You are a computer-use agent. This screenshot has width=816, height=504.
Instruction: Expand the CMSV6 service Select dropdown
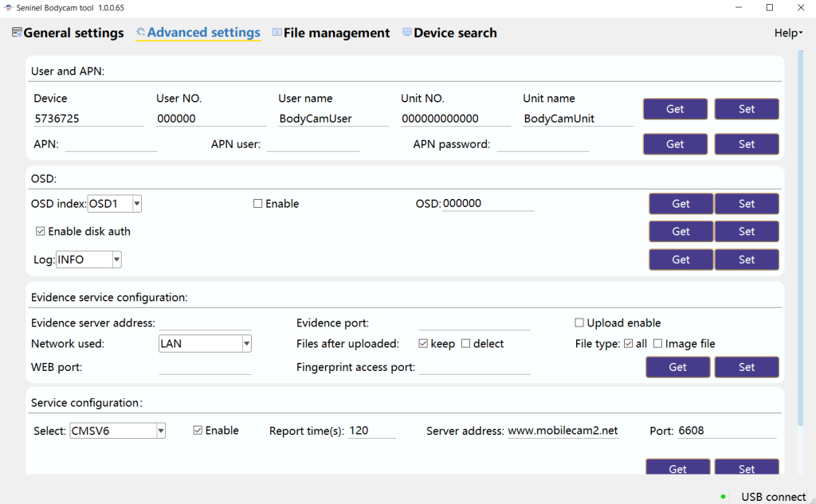pos(160,431)
